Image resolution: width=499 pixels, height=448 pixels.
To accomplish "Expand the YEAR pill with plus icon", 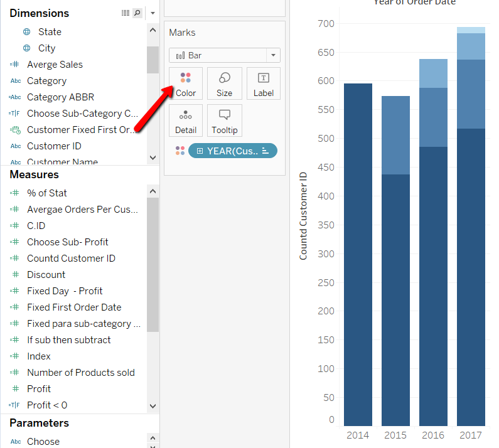I will click(200, 151).
